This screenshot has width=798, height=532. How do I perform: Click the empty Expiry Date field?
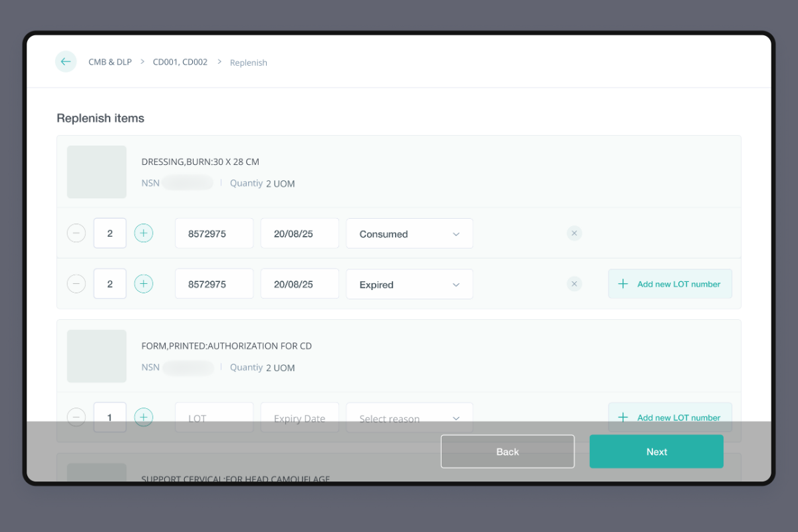tap(300, 418)
